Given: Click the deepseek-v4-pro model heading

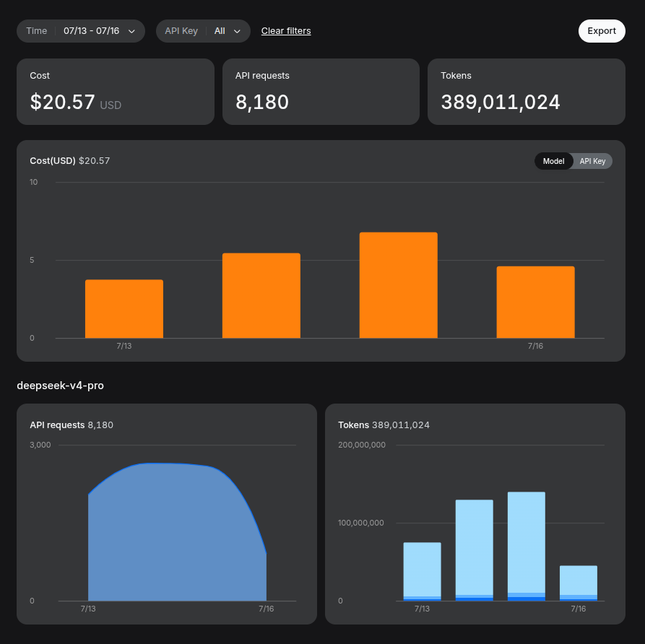Looking at the screenshot, I should coord(61,386).
